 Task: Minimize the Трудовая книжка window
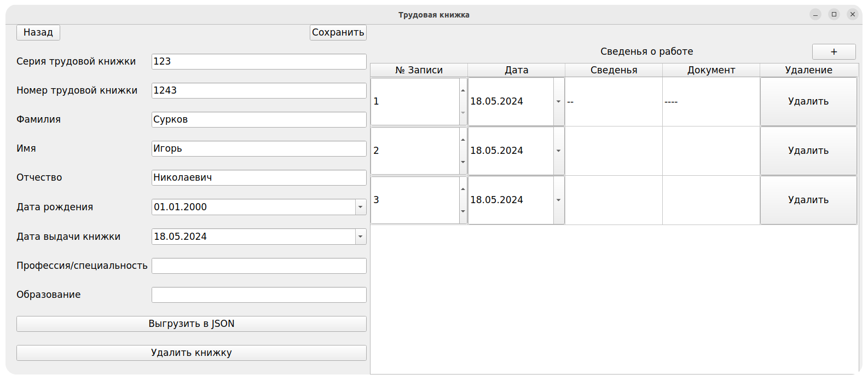click(815, 15)
